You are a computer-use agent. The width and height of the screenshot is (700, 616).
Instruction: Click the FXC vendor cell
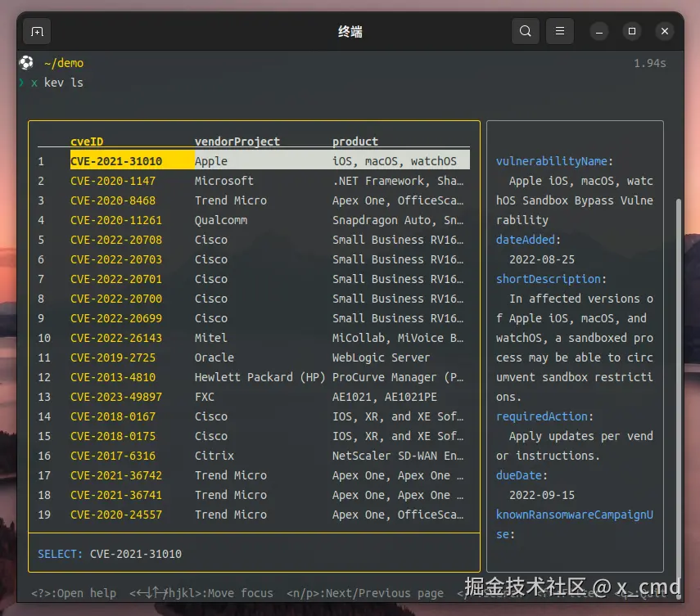[205, 397]
